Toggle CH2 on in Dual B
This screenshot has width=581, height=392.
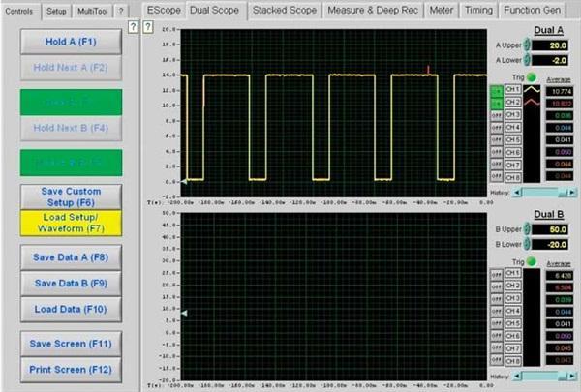tap(497, 287)
